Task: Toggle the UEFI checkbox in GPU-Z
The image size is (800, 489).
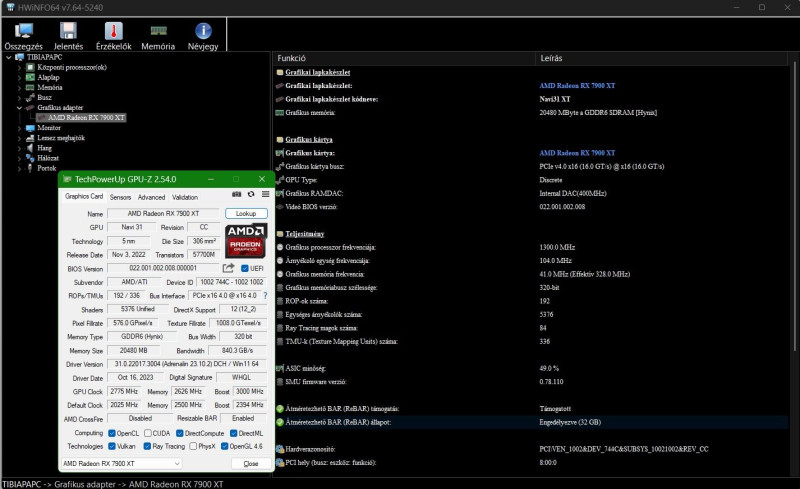Action: tap(245, 268)
